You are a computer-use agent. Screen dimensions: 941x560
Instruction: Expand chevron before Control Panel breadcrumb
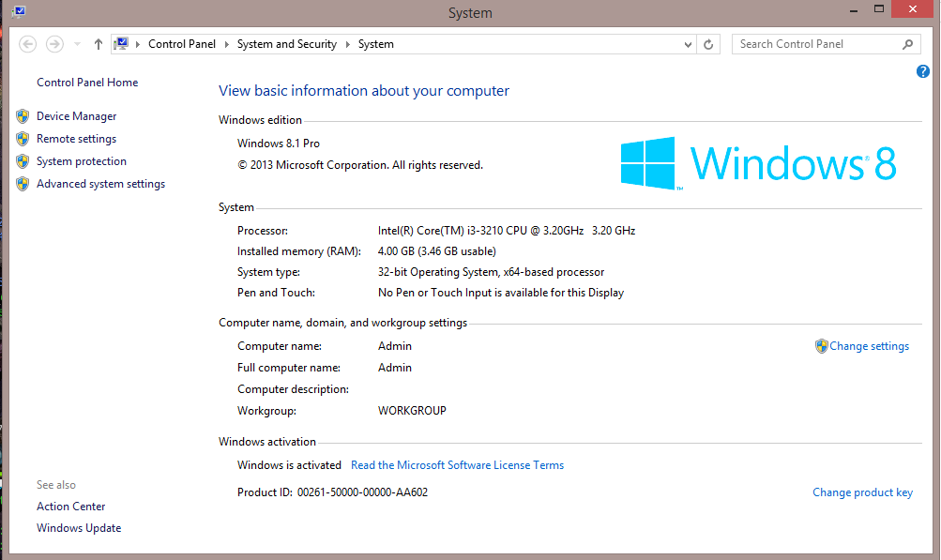coord(137,44)
